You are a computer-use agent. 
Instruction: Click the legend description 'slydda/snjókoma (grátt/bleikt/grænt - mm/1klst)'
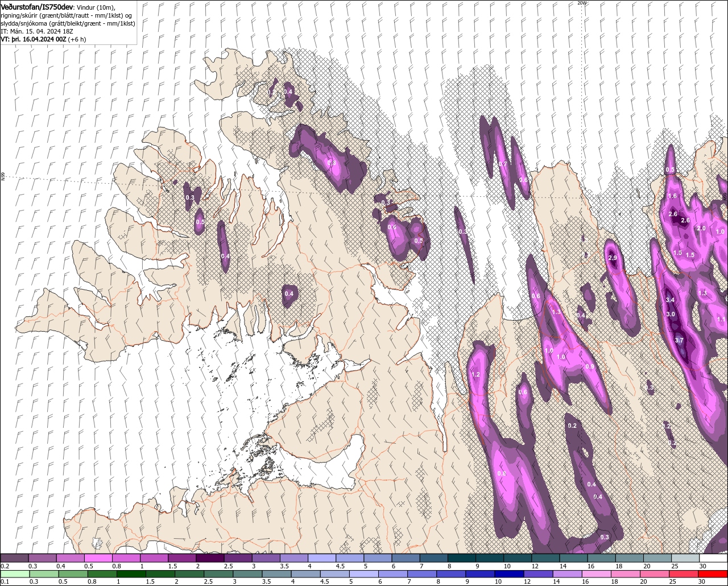click(x=68, y=23)
